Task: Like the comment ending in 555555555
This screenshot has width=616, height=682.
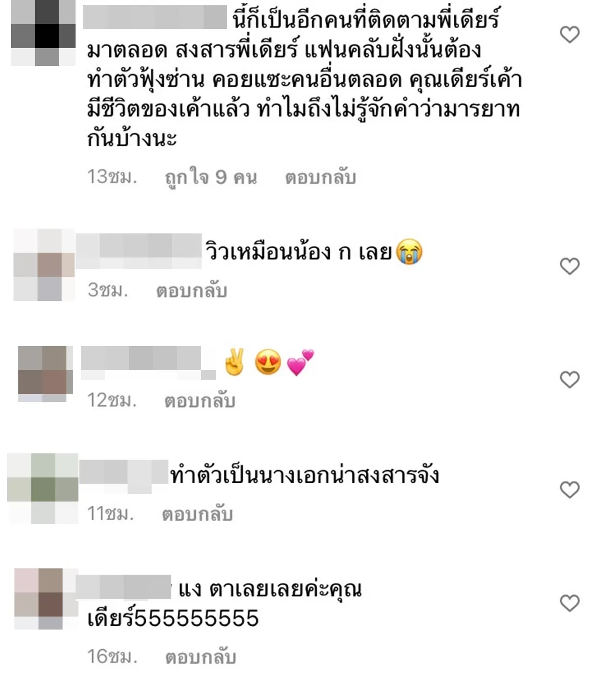Action: [x=570, y=603]
